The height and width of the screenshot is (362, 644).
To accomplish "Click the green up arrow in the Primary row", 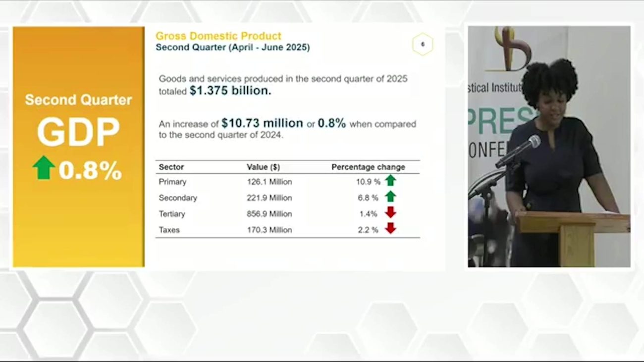I will point(390,181).
